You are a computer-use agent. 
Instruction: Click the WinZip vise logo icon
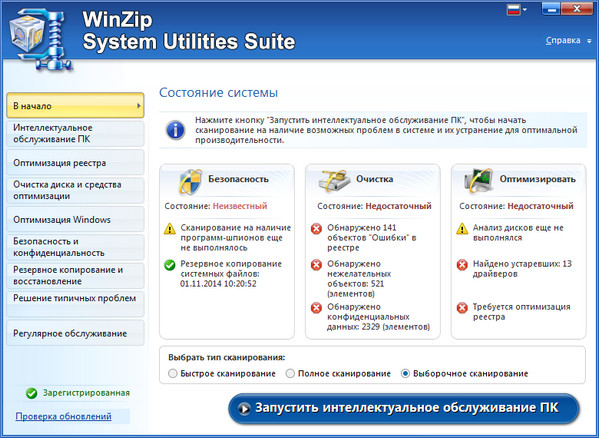(x=40, y=39)
